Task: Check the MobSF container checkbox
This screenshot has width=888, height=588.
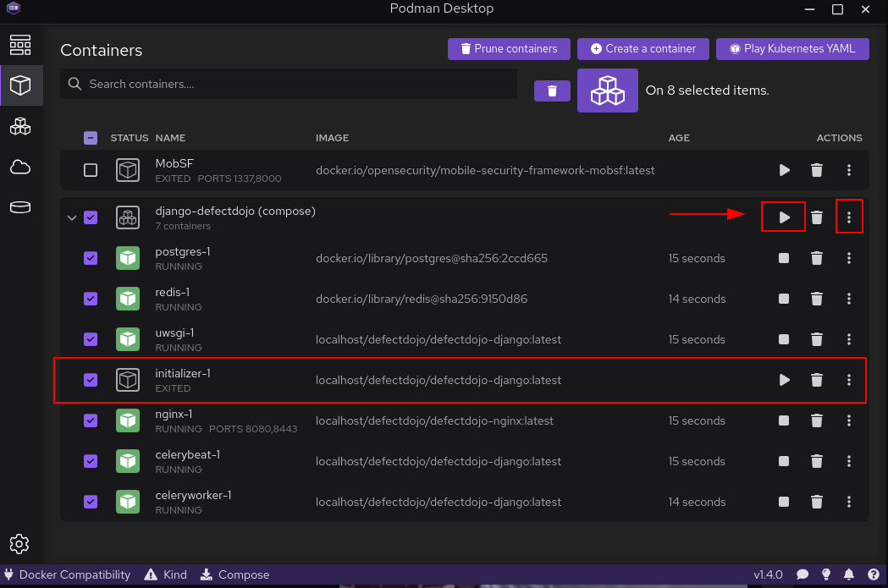Action: [x=91, y=170]
